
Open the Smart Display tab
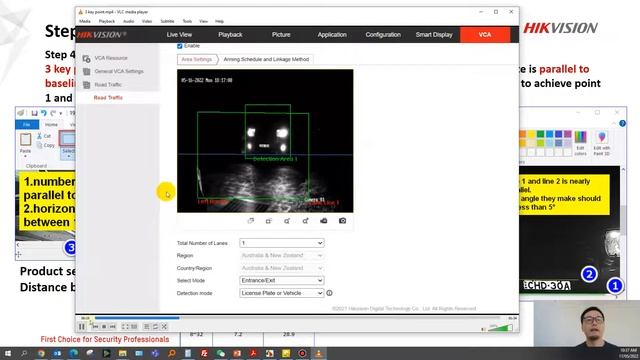click(x=434, y=35)
